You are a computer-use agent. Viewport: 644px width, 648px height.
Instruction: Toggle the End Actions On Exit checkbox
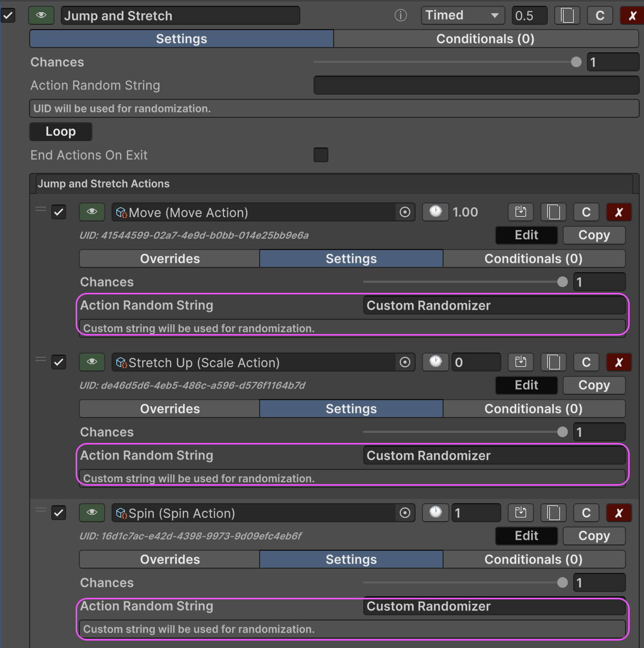pos(321,155)
